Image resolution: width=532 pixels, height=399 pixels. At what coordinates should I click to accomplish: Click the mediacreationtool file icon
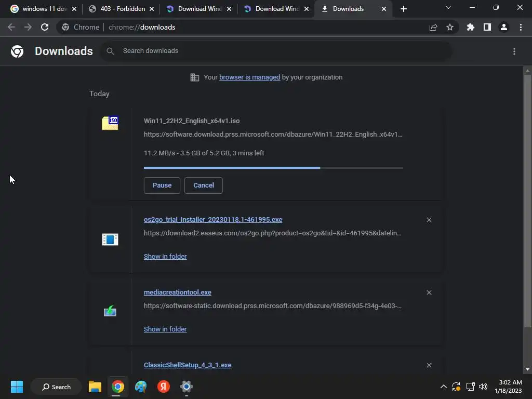[x=110, y=311]
